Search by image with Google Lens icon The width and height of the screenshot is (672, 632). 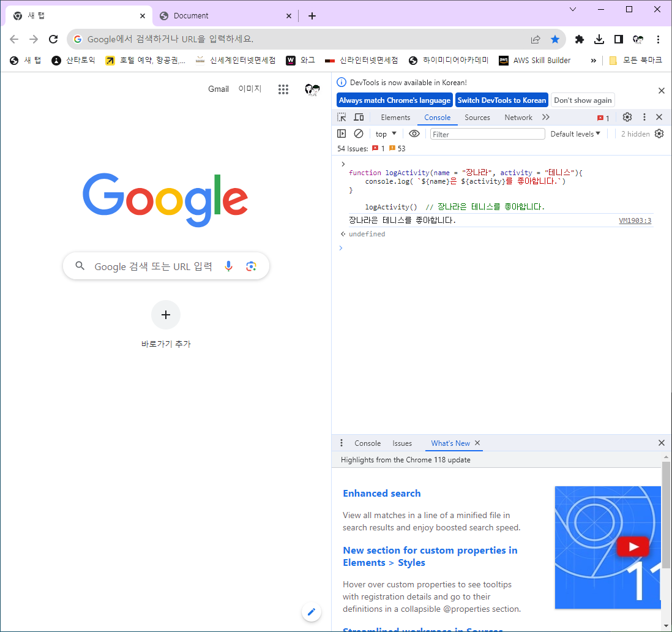click(x=251, y=266)
